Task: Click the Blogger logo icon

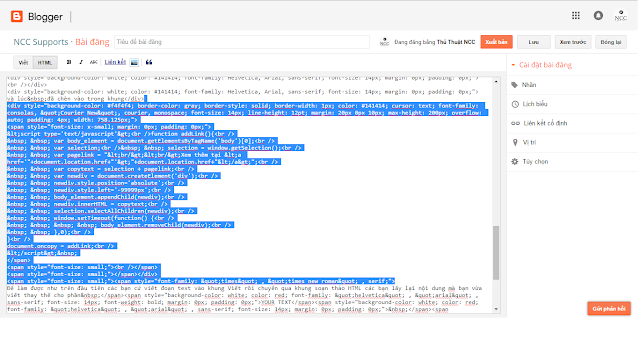Action: (x=17, y=16)
